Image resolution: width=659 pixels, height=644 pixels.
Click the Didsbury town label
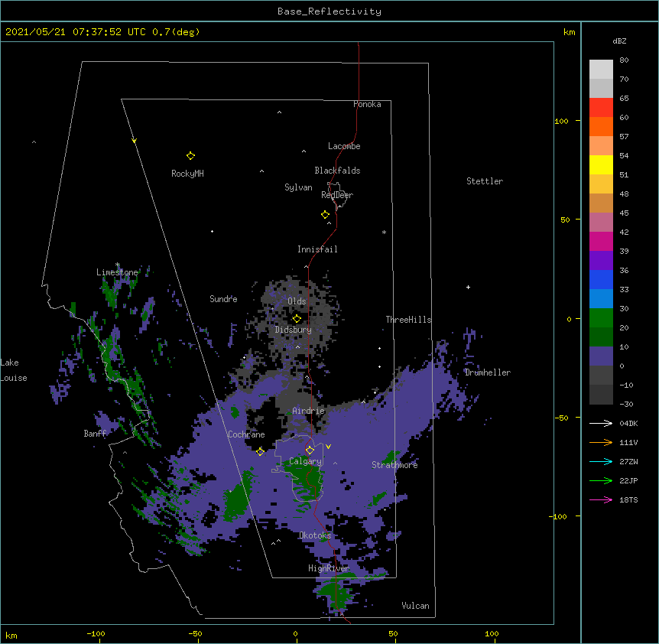294,330
